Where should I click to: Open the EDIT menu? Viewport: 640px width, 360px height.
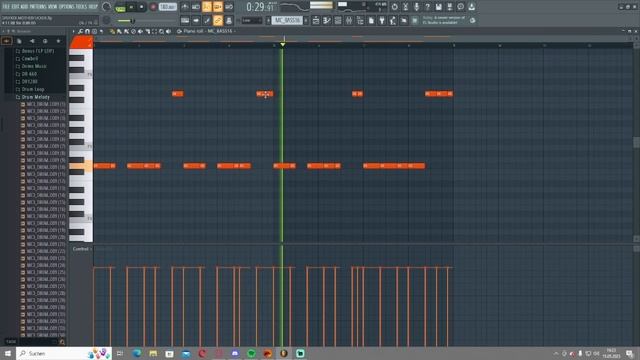point(15,7)
